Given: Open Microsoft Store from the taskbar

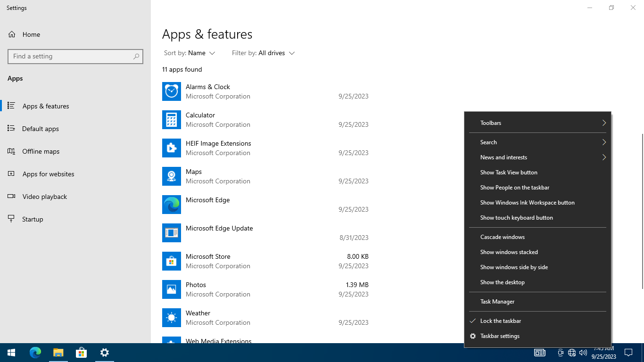Looking at the screenshot, I should [82, 353].
